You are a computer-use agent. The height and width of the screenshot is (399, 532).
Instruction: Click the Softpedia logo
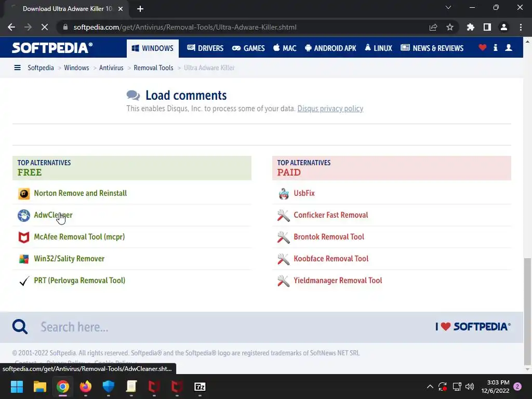click(x=52, y=48)
